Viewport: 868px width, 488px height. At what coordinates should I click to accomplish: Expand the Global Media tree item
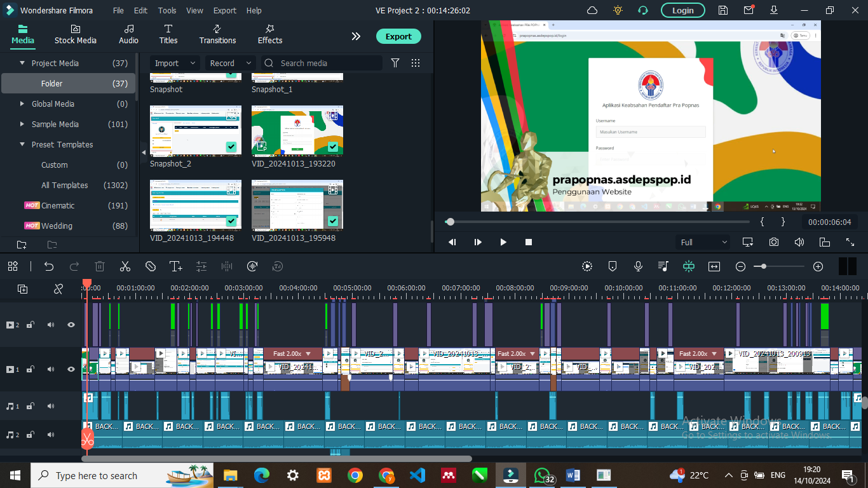point(23,104)
